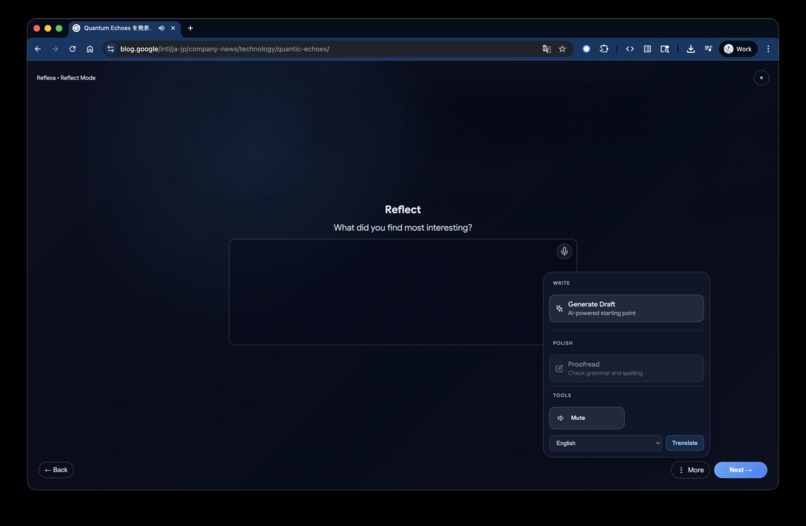806x526 pixels.
Task: Go to the Next step
Action: 740,470
